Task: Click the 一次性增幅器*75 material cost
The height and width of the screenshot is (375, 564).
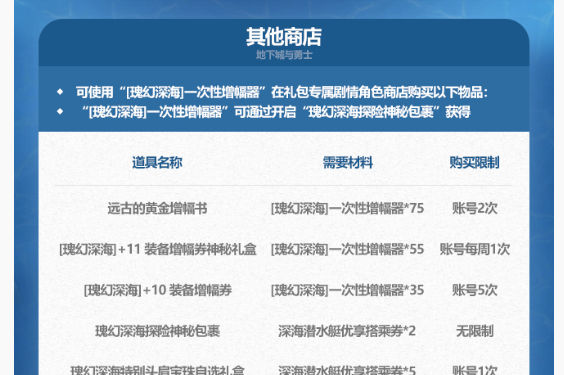Action: (347, 208)
